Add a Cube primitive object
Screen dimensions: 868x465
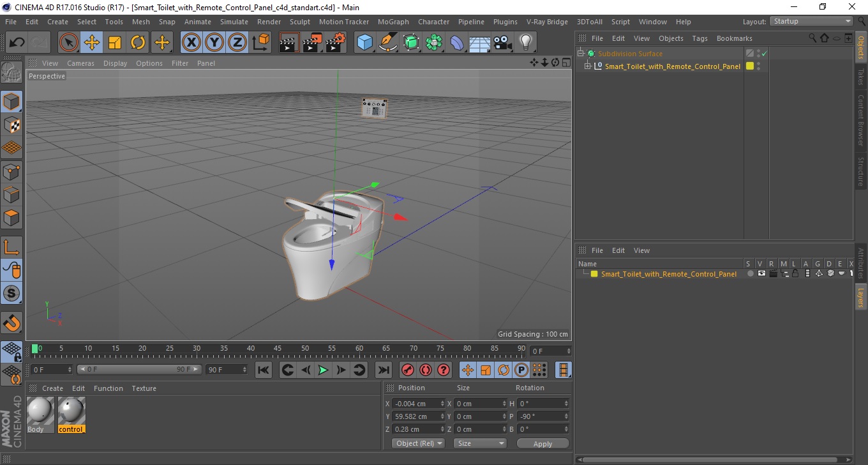(364, 43)
